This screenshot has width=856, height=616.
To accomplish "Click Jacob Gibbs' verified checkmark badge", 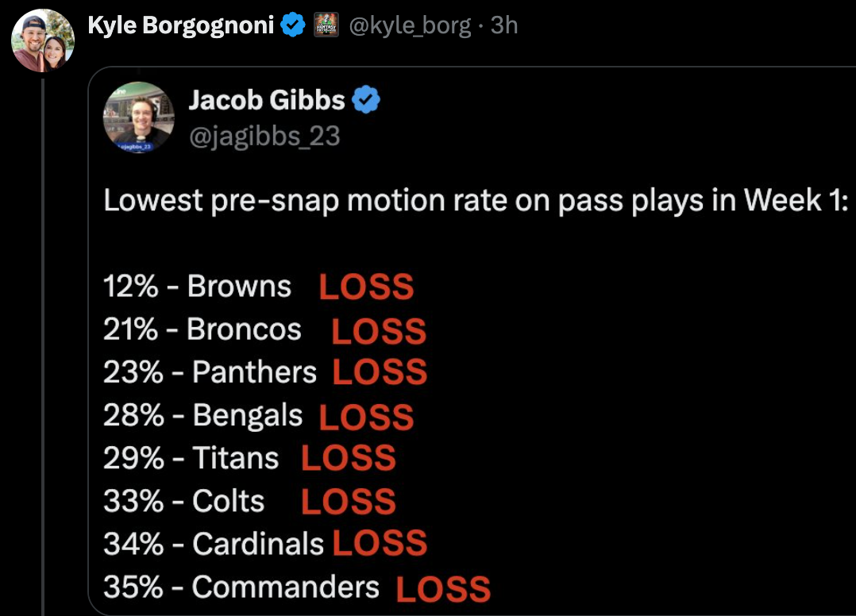I will (366, 100).
